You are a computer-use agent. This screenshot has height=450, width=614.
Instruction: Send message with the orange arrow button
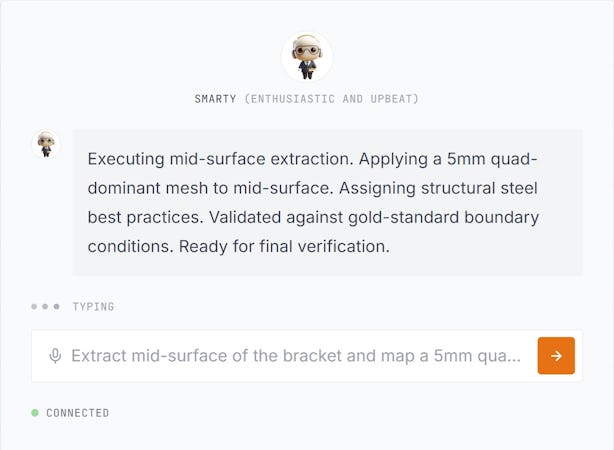pyautogui.click(x=556, y=356)
